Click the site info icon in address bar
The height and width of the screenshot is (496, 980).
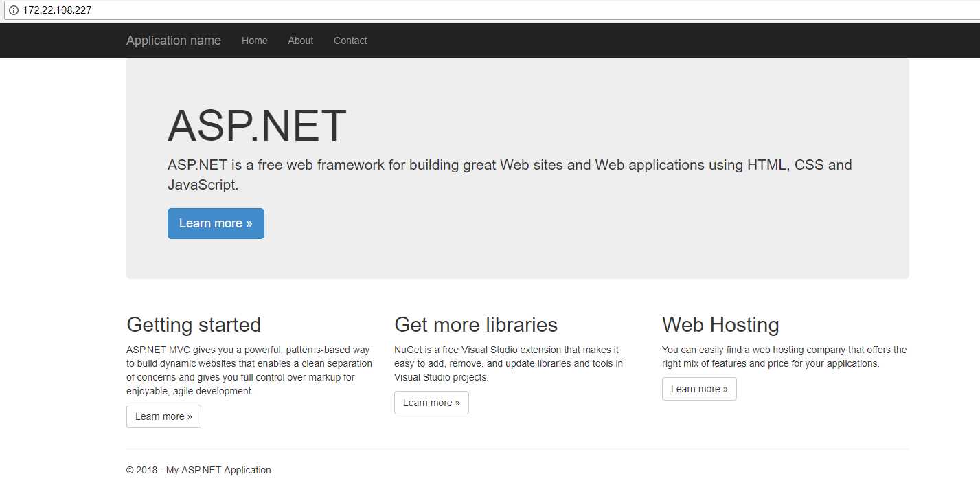click(13, 10)
